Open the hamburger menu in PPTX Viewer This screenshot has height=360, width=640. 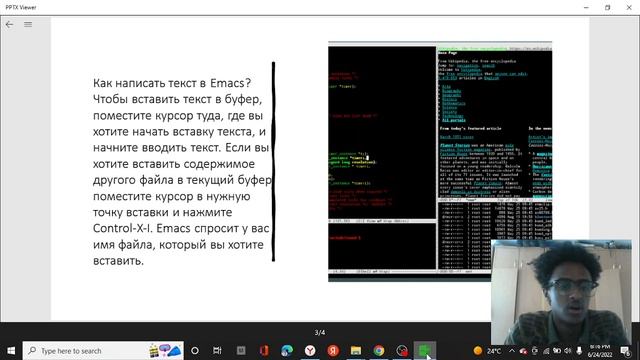click(28, 24)
